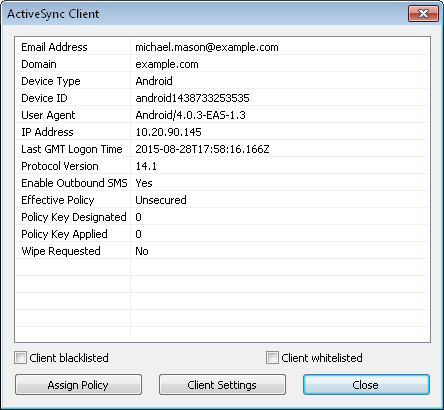This screenshot has height=410, width=444.
Task: Select the Policy Key Applied row
Action: [x=222, y=234]
